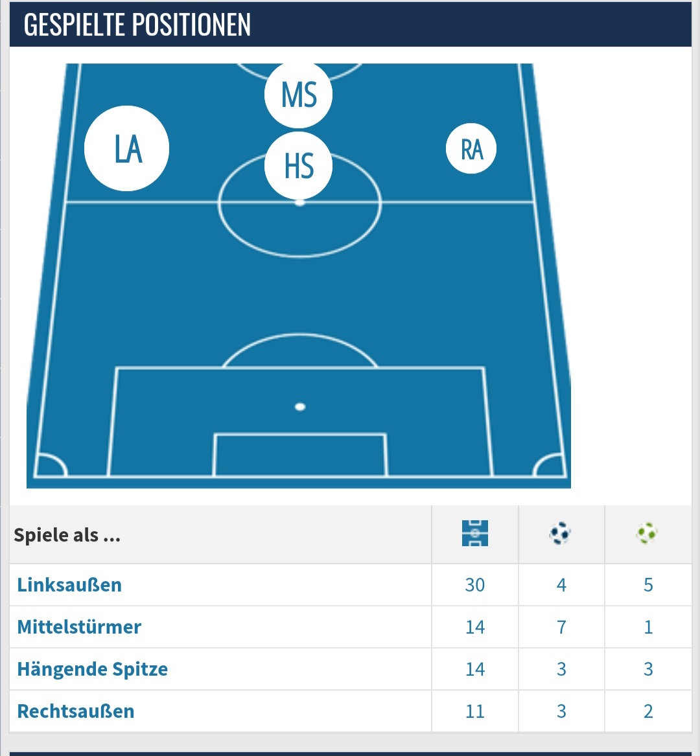The width and height of the screenshot is (700, 756).
Task: Click the blue football goals icon
Action: click(x=560, y=533)
